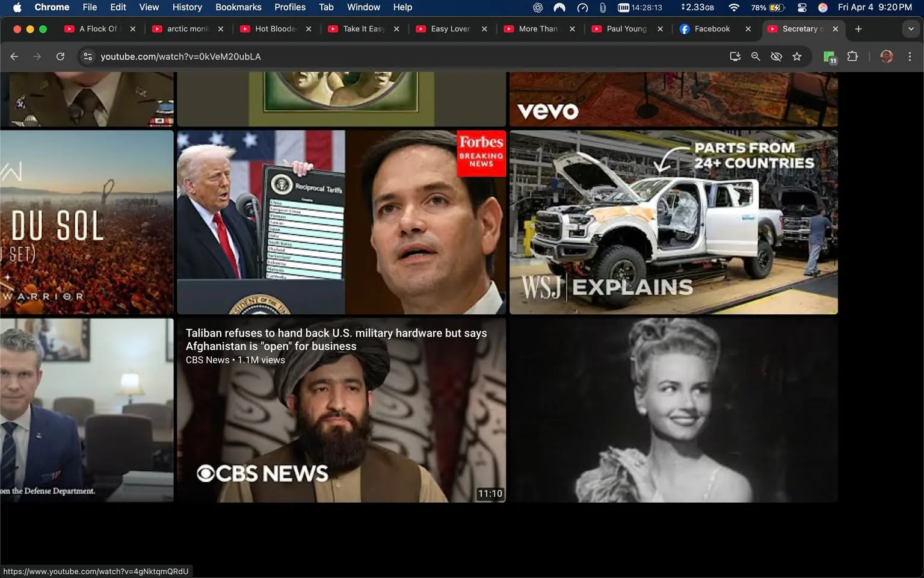Click the crossed-eye privacy icon
Viewport: 924px width, 578px height.
[x=776, y=56]
